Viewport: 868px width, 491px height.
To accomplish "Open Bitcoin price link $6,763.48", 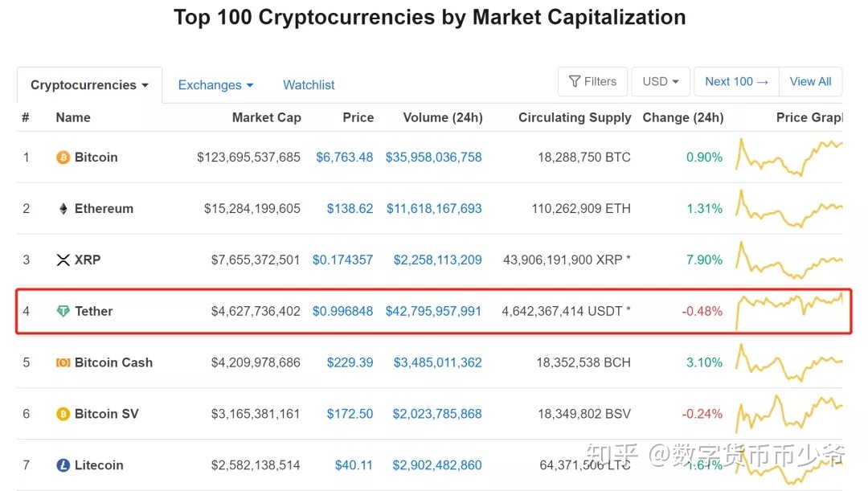I will click(x=344, y=158).
